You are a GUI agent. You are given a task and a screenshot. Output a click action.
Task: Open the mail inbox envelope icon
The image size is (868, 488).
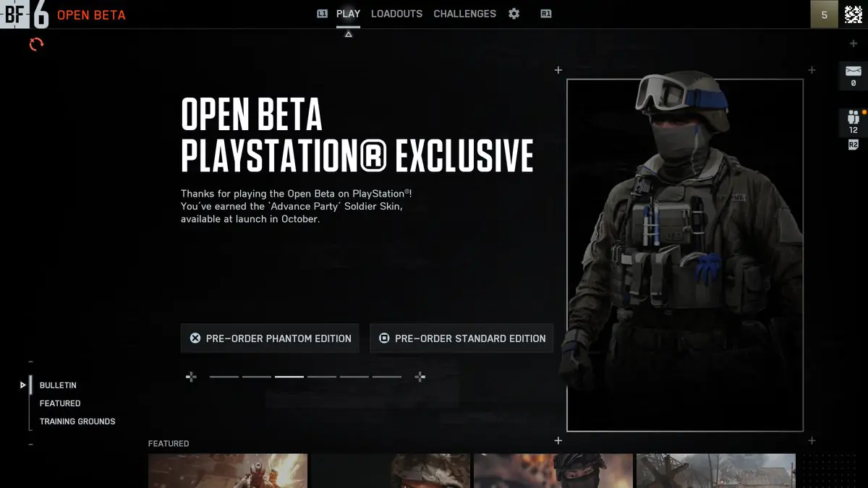click(853, 72)
